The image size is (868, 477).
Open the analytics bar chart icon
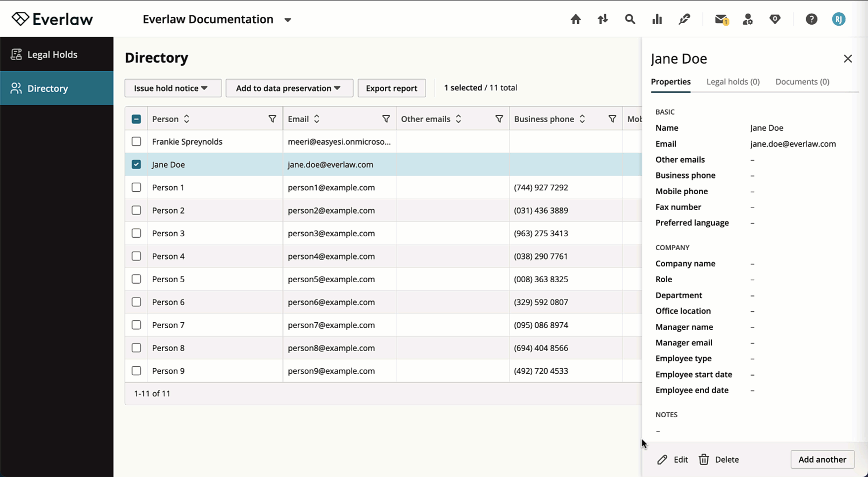pyautogui.click(x=657, y=19)
